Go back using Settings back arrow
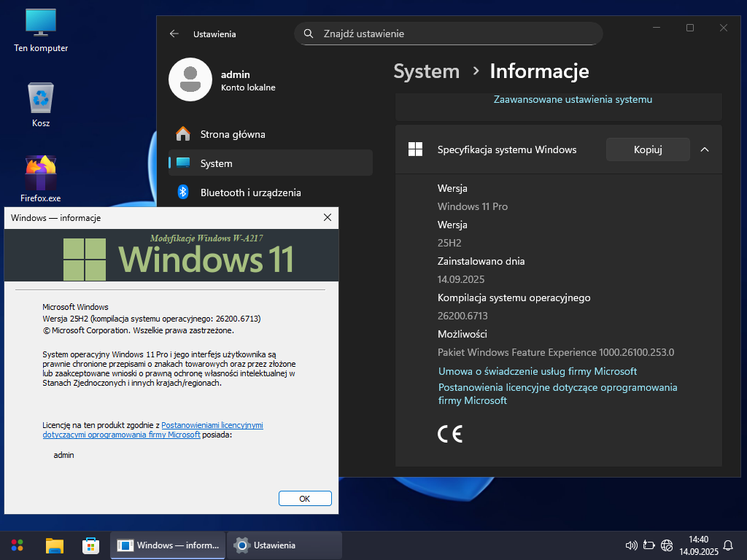747x560 pixels. [x=174, y=34]
